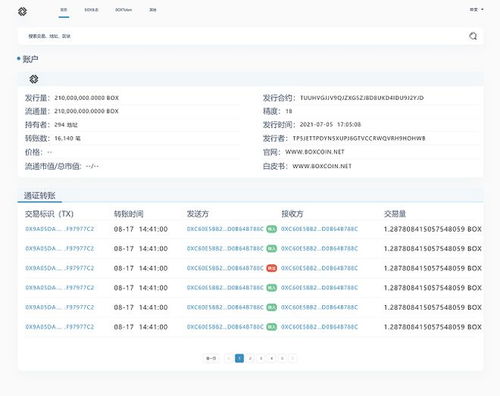The width and height of the screenshot is (500, 396).
Task: Click the token logo under 账户 heading
Action: 34,79
